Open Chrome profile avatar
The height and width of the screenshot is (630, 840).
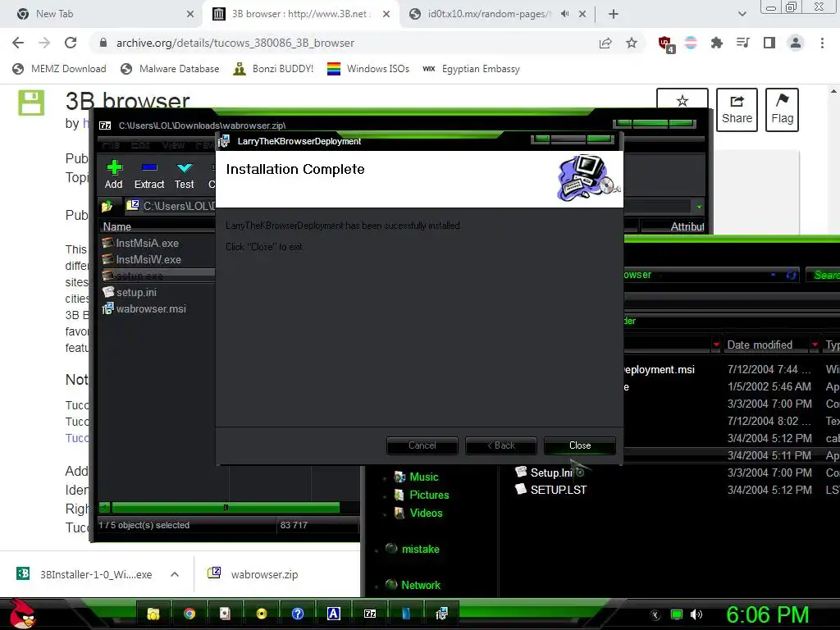796,43
